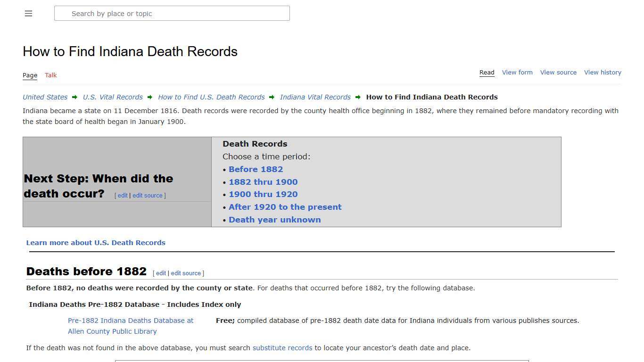Screen dimensions: 644x362
Task: Go to Indiana Vital Records
Action: (x=315, y=97)
